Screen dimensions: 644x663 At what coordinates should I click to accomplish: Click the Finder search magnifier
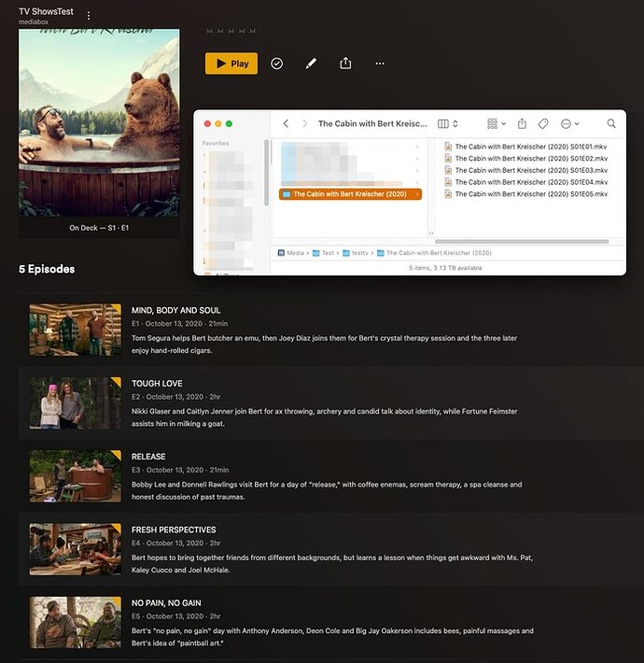coord(611,123)
